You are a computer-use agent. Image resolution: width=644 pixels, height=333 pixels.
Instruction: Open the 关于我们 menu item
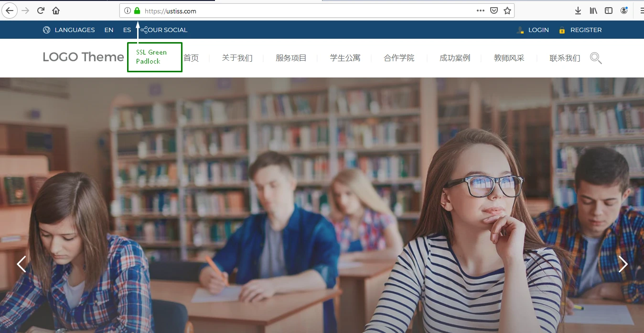tap(237, 58)
